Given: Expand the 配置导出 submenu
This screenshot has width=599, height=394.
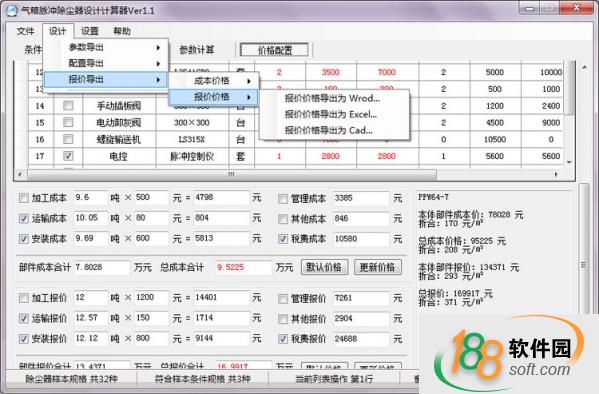Looking at the screenshot, I should click(106, 63).
